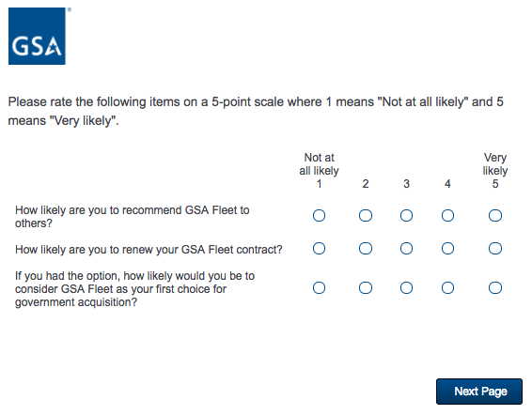Rate recommend GSA Fleet as 3
The image size is (532, 415).
point(406,215)
